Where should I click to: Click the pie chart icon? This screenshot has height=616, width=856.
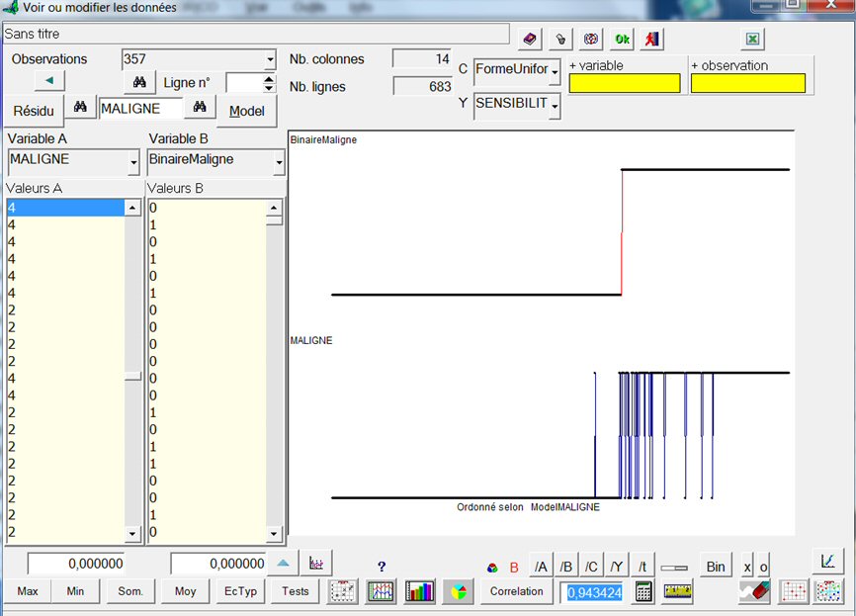[x=458, y=591]
